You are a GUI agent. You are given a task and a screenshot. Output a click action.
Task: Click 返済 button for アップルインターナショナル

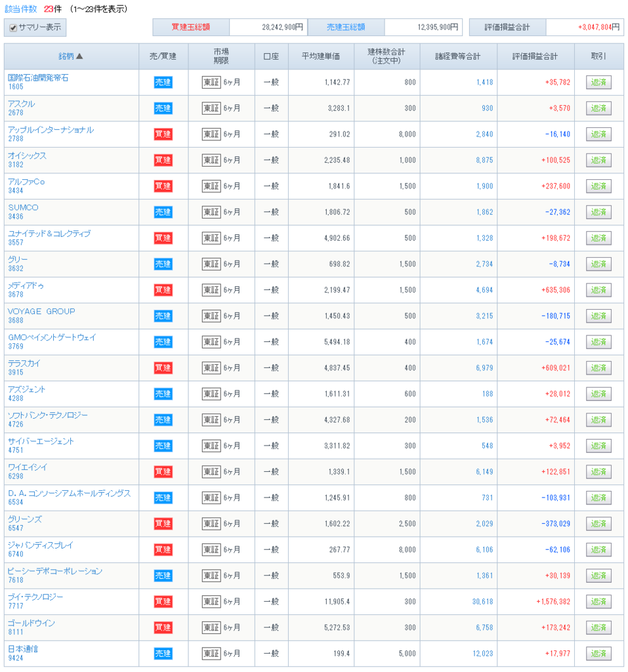[x=598, y=134]
